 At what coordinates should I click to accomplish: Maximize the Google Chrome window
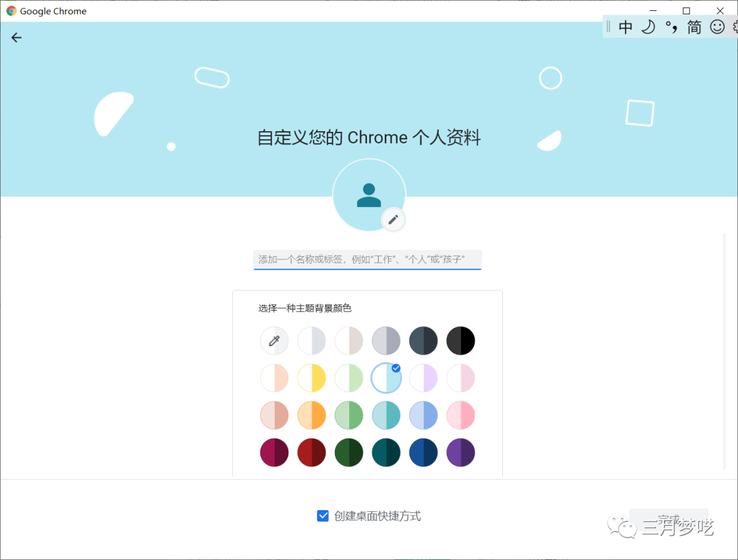[686, 10]
